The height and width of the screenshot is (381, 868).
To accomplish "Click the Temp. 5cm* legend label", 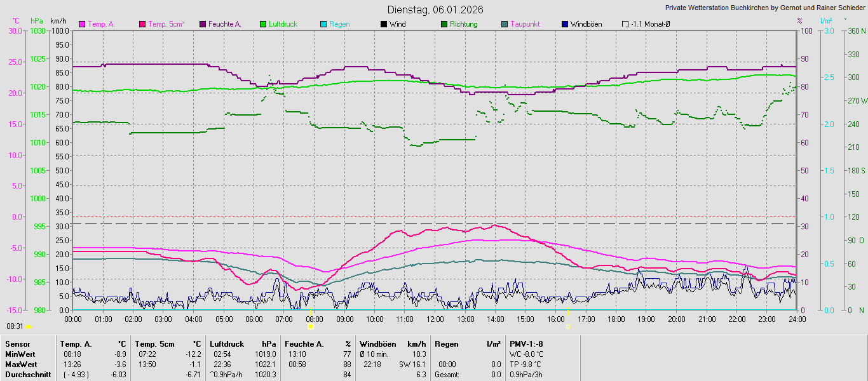I will pos(166,24).
